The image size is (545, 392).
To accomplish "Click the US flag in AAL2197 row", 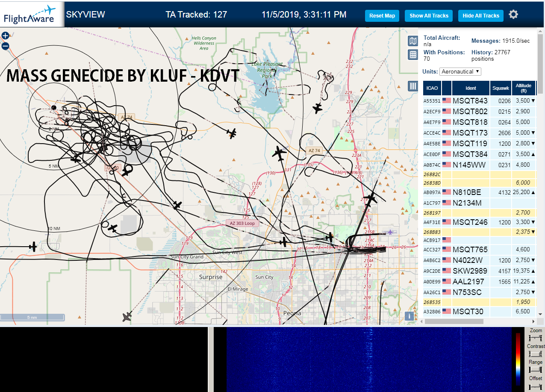I will pyautogui.click(x=447, y=281).
